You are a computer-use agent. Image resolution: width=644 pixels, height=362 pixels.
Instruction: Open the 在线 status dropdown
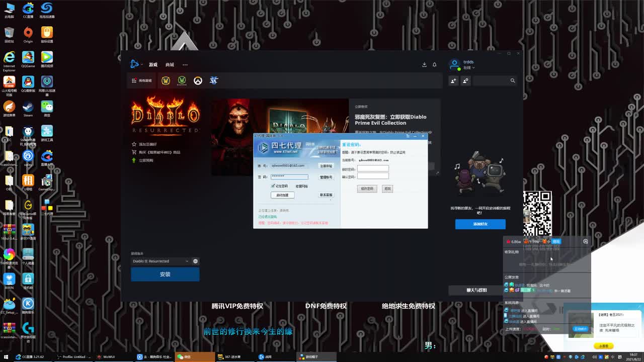[469, 68]
